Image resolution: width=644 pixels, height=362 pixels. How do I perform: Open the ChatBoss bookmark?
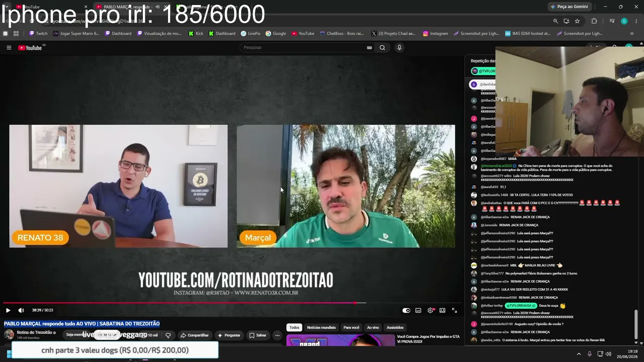point(342,34)
